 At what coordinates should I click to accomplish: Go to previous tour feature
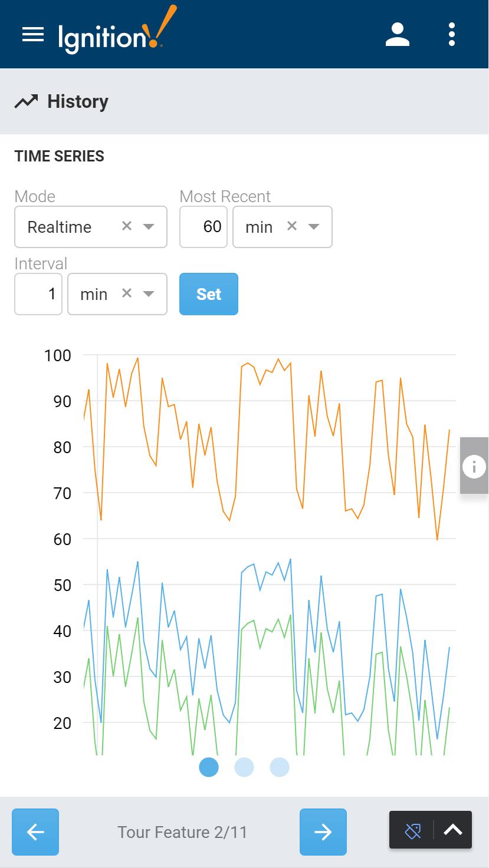point(35,831)
